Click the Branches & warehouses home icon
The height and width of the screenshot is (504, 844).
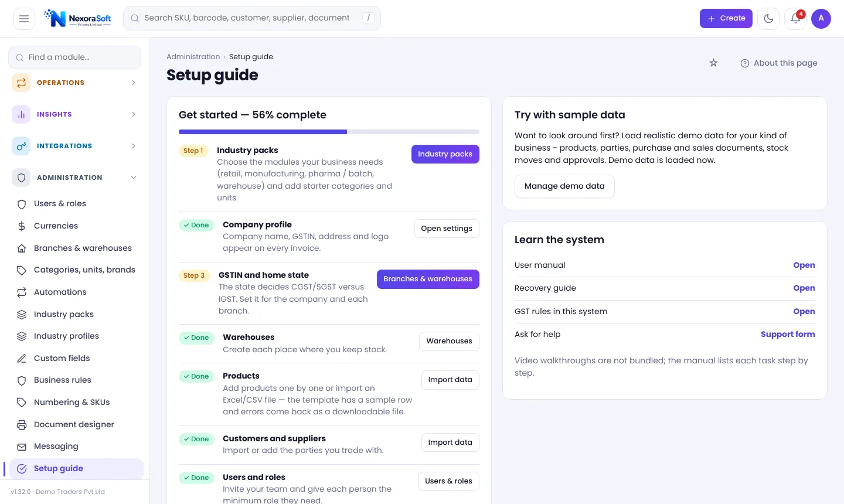pyautogui.click(x=22, y=248)
